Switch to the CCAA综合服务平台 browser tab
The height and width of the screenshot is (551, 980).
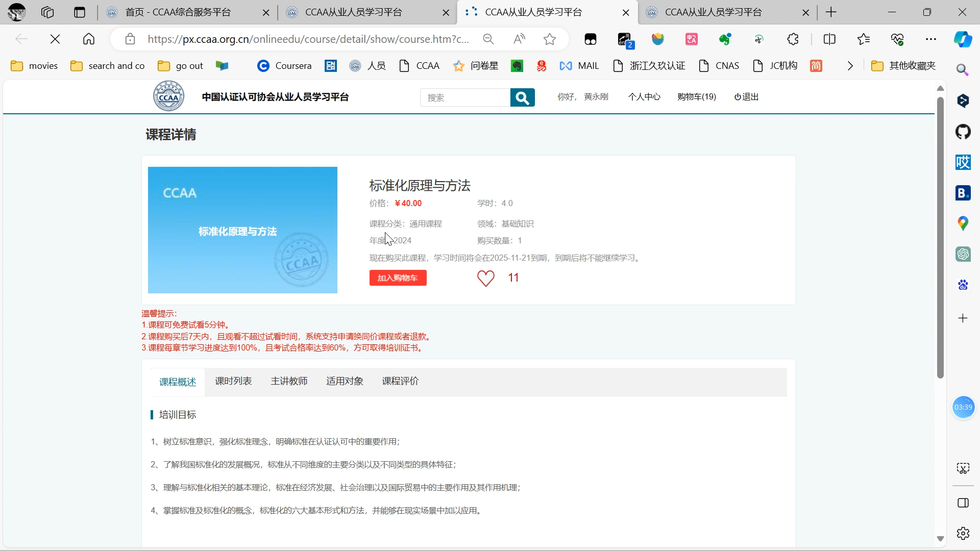179,12
